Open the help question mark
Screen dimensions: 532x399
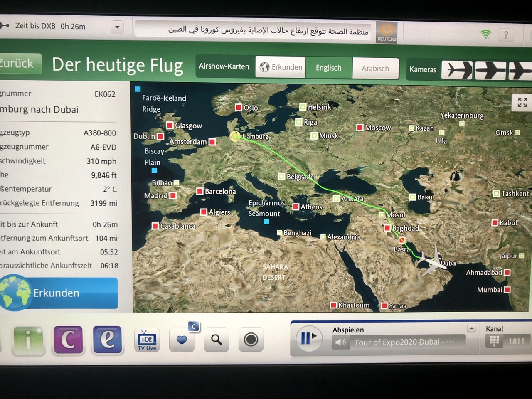tap(506, 35)
